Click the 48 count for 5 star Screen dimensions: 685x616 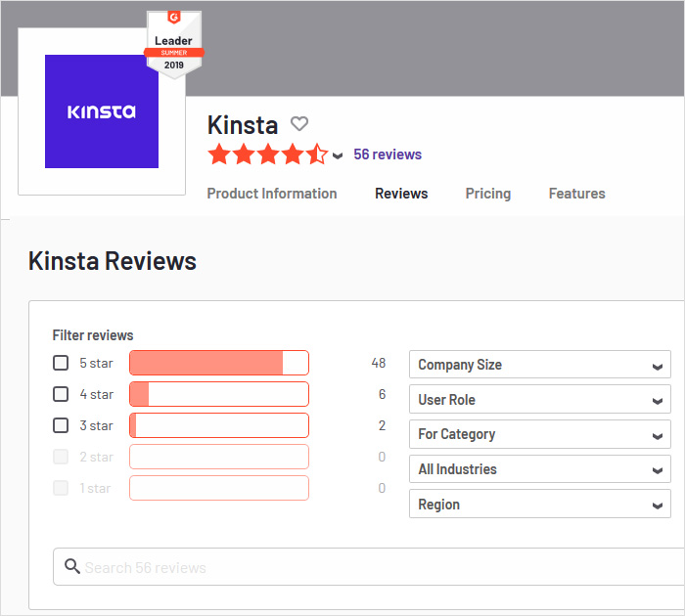pyautogui.click(x=379, y=363)
